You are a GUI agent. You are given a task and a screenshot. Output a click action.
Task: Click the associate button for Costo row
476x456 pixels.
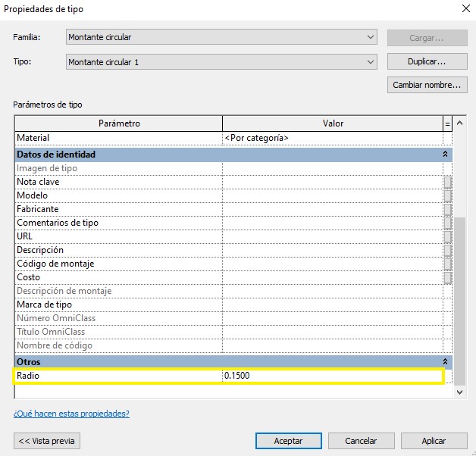pos(447,277)
